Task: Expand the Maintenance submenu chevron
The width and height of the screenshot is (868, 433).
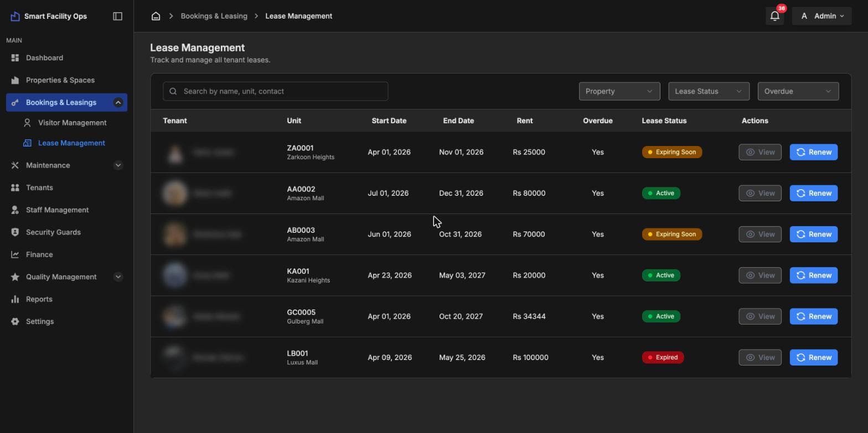Action: (x=118, y=165)
